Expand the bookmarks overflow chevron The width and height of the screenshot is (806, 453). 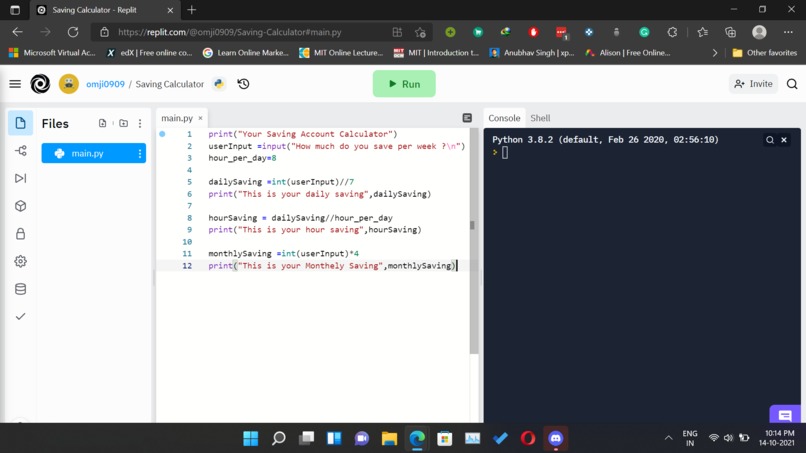click(x=715, y=52)
